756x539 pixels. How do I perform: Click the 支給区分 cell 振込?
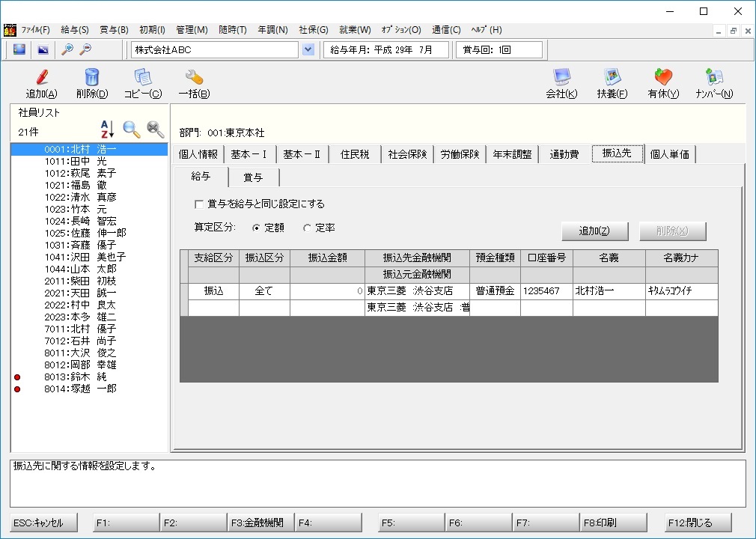[x=213, y=291]
